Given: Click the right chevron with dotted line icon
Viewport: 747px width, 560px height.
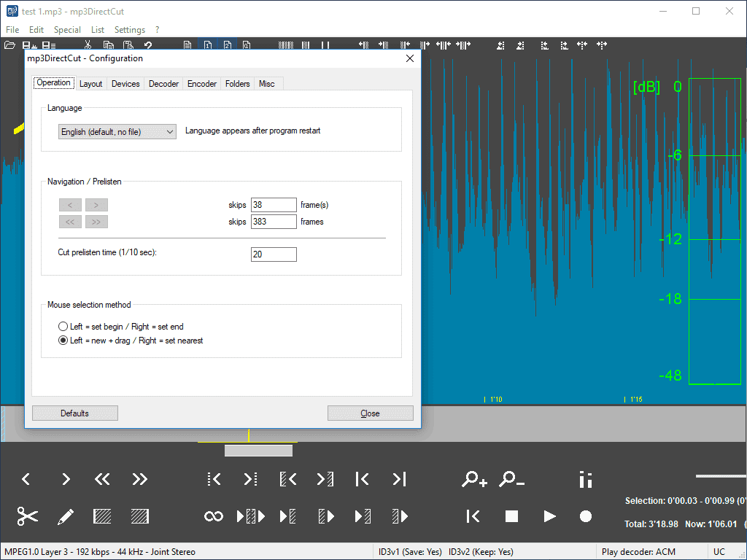Looking at the screenshot, I should 251,479.
